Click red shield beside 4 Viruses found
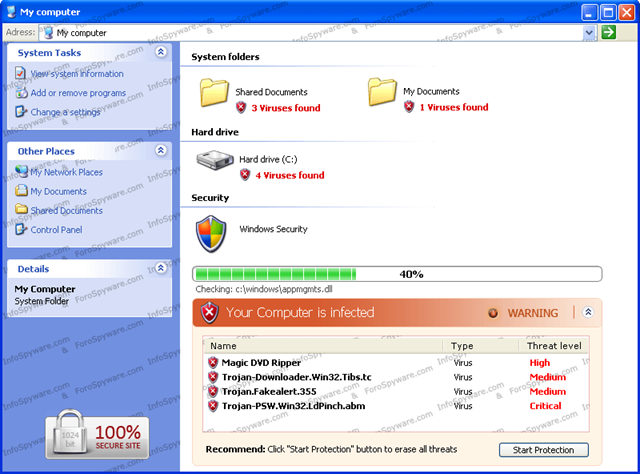Viewport: 640px width, 474px height. (x=245, y=175)
